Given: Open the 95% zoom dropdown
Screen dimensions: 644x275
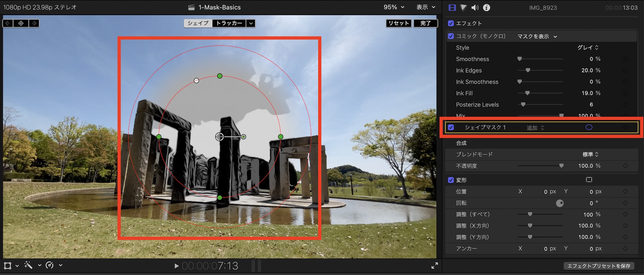Looking at the screenshot, I should 394,7.
